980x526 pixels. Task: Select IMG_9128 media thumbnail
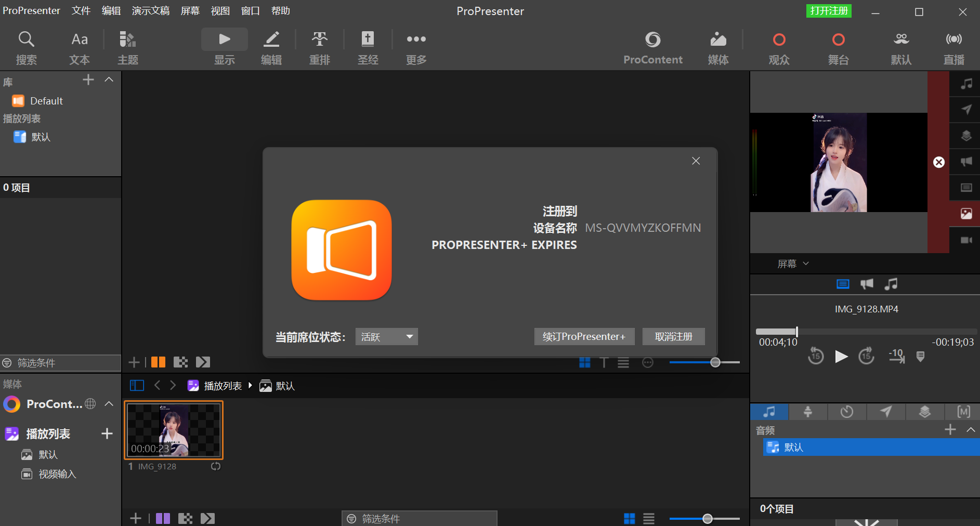174,430
